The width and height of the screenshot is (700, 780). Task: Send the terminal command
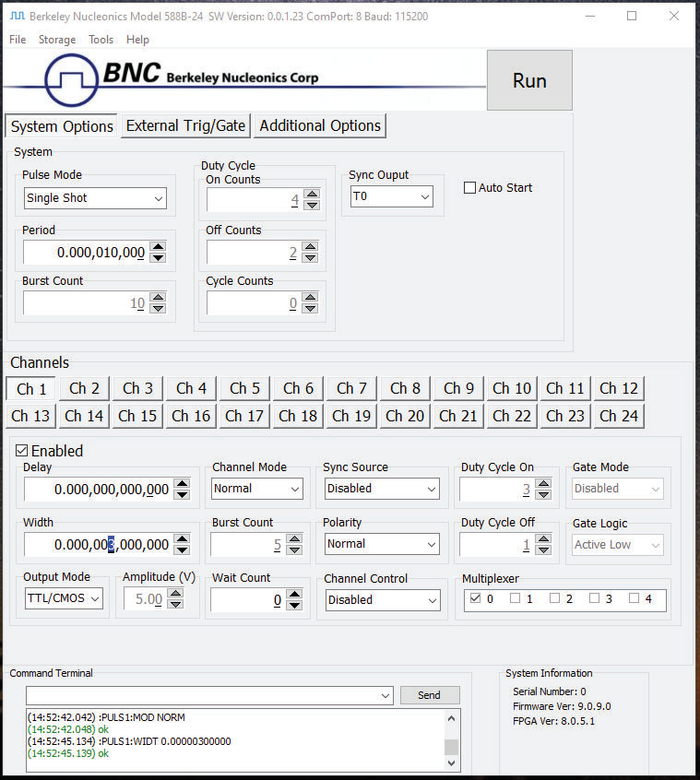click(x=430, y=695)
